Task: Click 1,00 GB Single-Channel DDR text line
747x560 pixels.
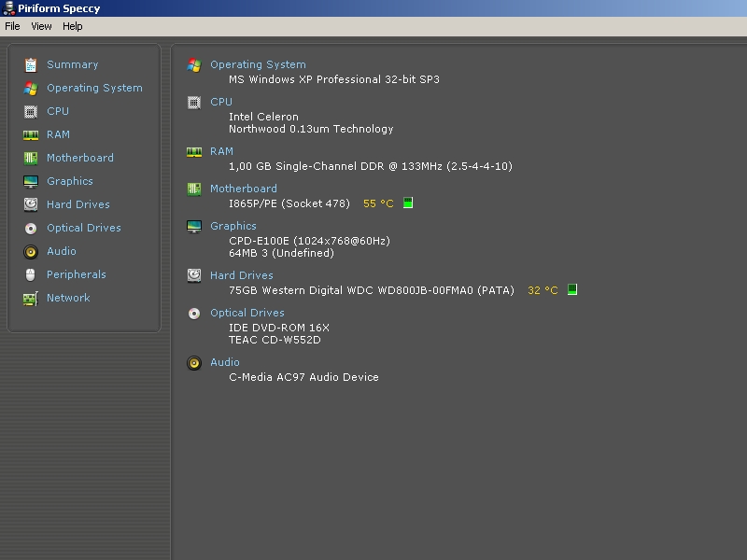Action: click(x=371, y=166)
